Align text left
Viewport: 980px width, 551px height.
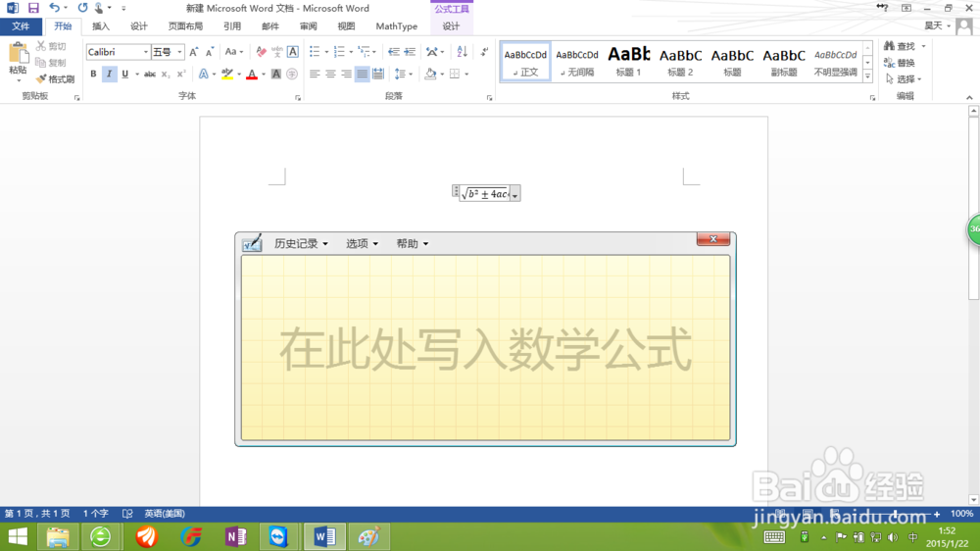click(x=315, y=74)
